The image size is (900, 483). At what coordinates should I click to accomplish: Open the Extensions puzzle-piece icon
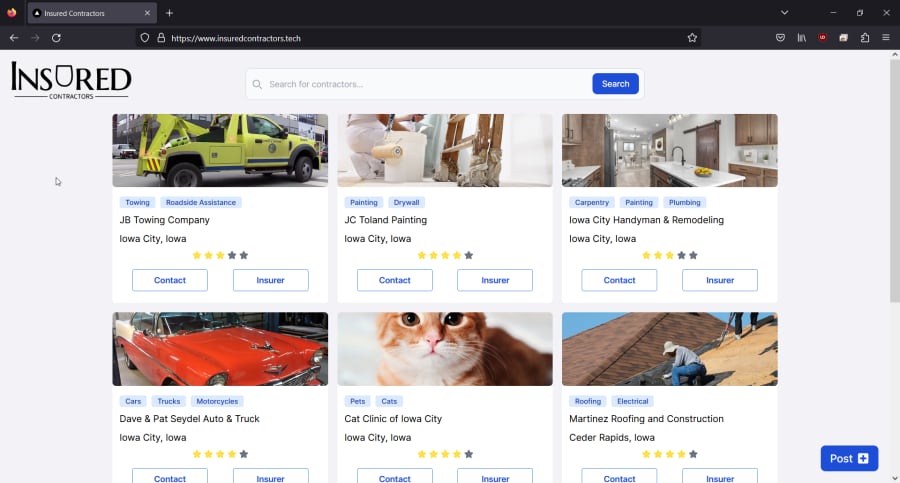click(865, 38)
